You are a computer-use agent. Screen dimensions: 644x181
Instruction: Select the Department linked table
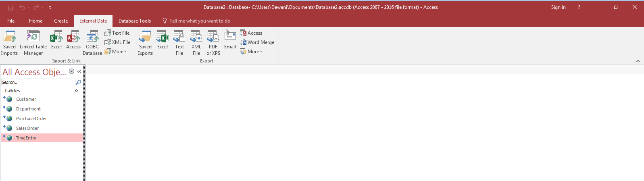coord(42,109)
